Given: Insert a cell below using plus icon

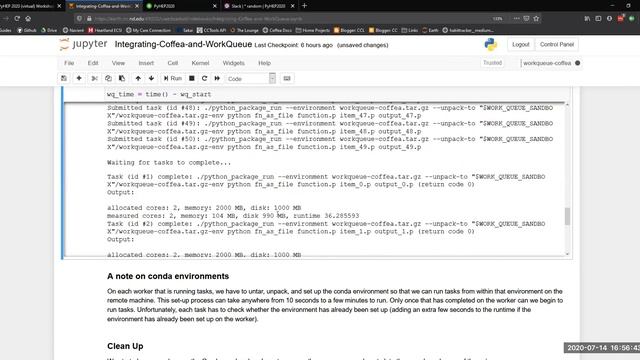Looking at the screenshot, I should [x=79, y=78].
